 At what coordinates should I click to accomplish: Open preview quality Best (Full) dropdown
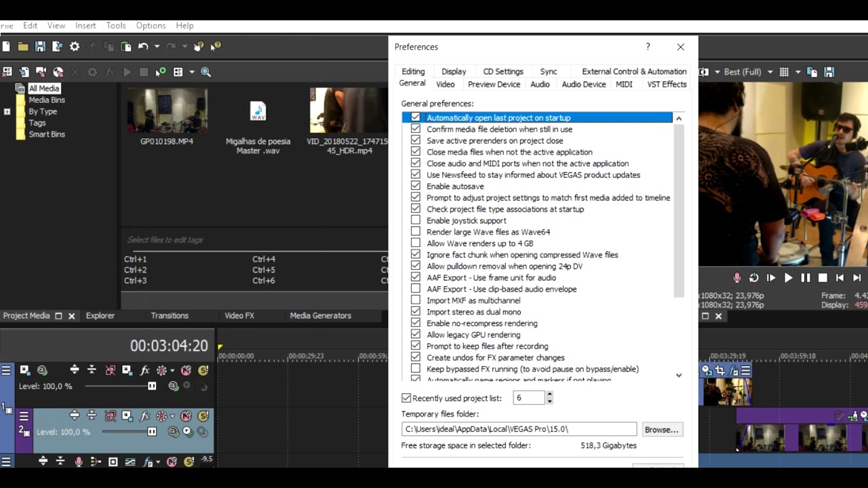(770, 72)
